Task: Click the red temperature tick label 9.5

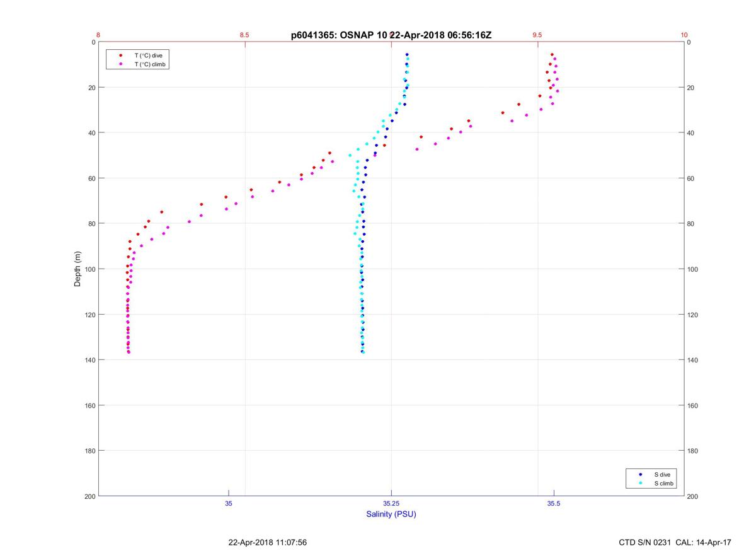Action: click(537, 35)
